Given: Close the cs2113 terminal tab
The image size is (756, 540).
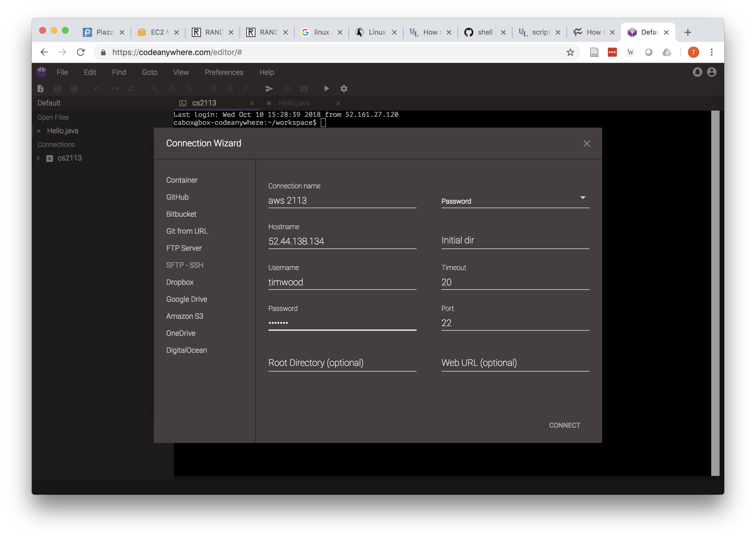Looking at the screenshot, I should click(252, 103).
